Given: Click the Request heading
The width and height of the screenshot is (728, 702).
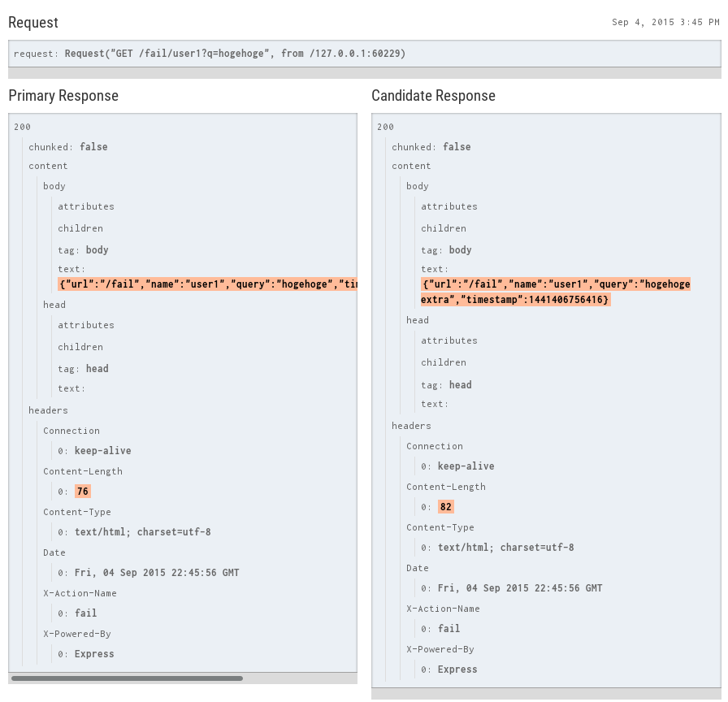Looking at the screenshot, I should point(33,22).
